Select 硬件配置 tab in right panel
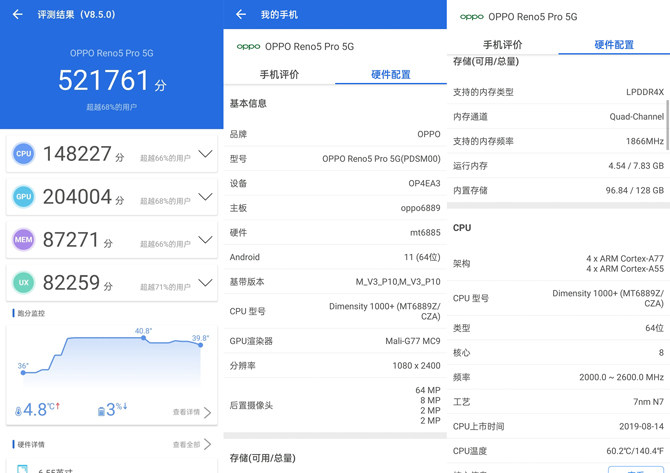 tap(614, 45)
